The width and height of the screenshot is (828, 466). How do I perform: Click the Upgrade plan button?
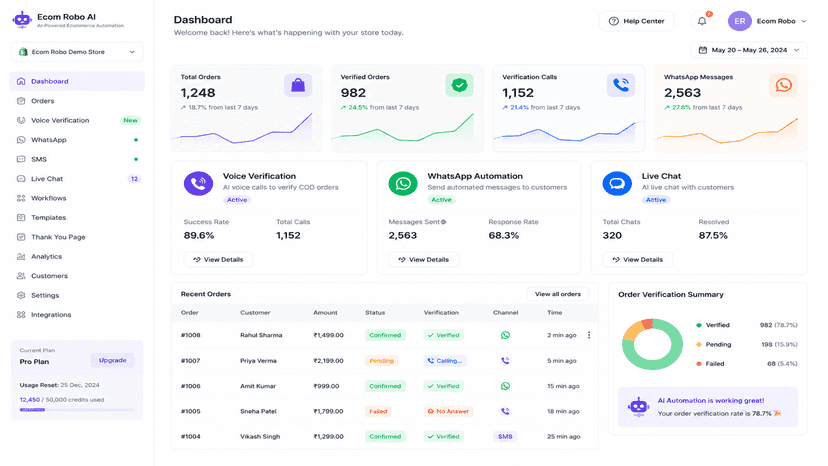(x=112, y=360)
